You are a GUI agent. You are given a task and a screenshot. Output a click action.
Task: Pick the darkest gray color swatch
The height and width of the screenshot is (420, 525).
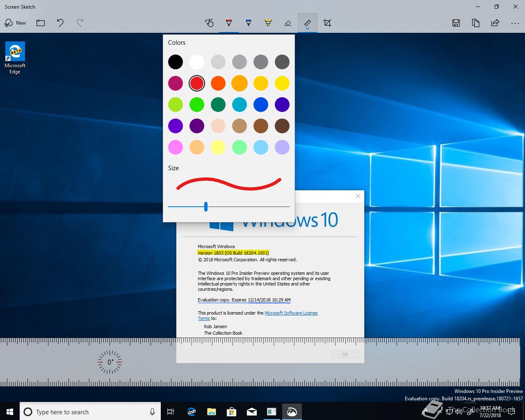pyautogui.click(x=282, y=62)
